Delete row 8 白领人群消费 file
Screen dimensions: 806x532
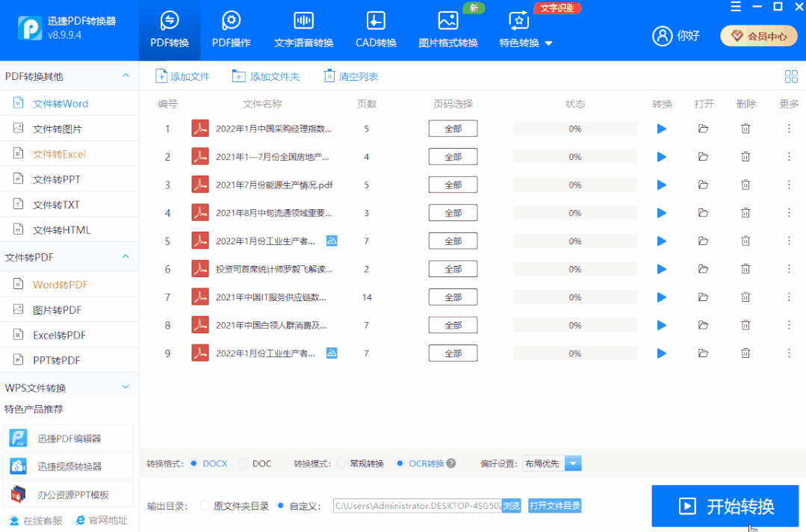tap(745, 325)
